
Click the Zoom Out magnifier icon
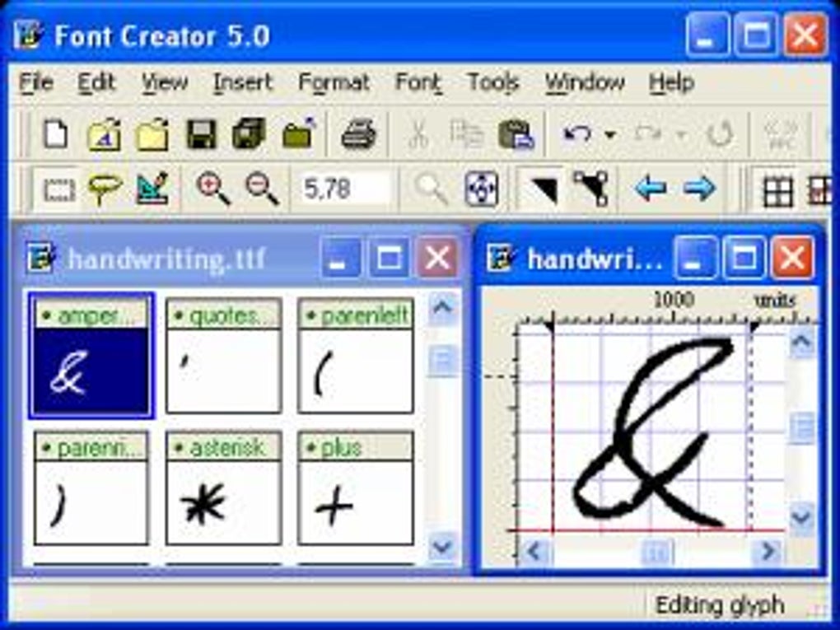click(x=263, y=189)
